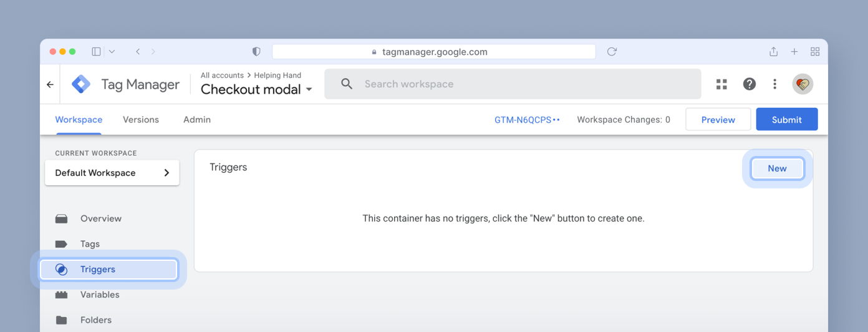Click the 'This container has no triggers' message
The height and width of the screenshot is (332, 868).
click(x=503, y=218)
